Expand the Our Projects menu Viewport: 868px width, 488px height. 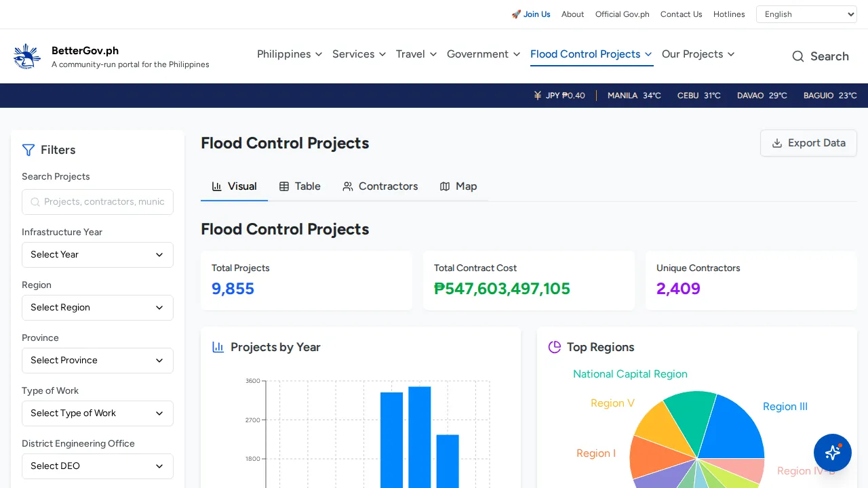tap(698, 54)
